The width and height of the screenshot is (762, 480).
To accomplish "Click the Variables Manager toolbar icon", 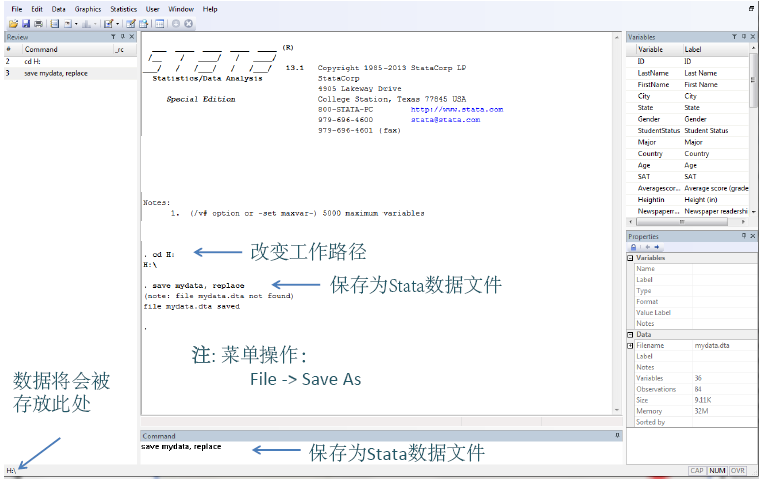I will coord(159,23).
